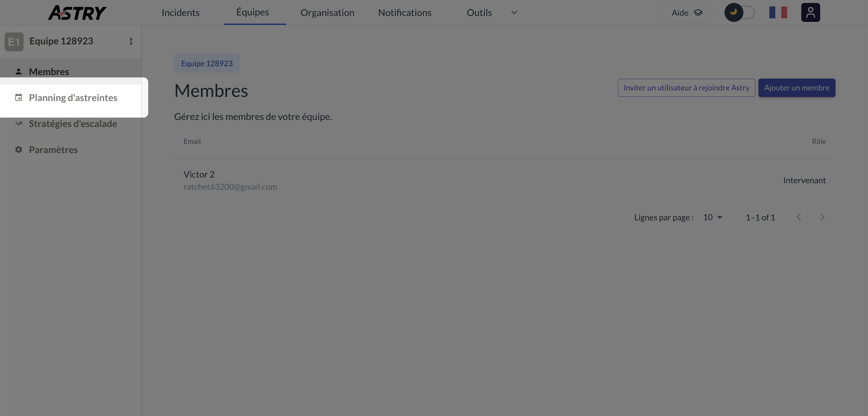
Task: Click the next page arrow in pagination
Action: (822, 217)
